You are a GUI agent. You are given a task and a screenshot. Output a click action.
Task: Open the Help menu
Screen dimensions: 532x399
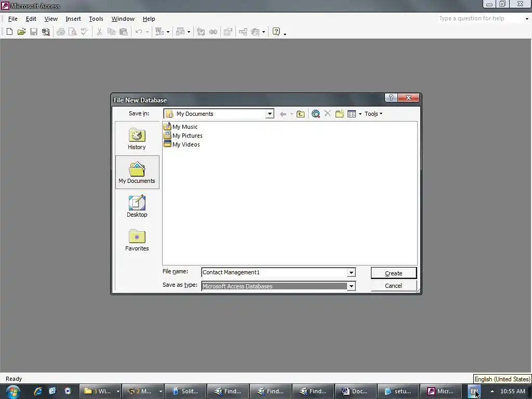pyautogui.click(x=149, y=19)
